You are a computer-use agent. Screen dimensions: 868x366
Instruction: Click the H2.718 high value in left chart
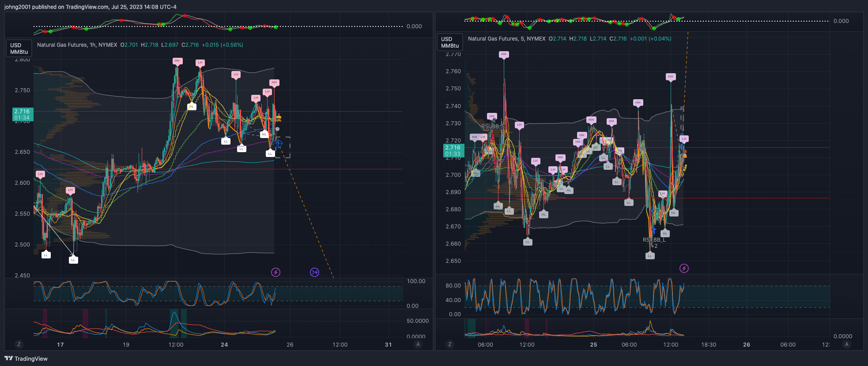[150, 45]
